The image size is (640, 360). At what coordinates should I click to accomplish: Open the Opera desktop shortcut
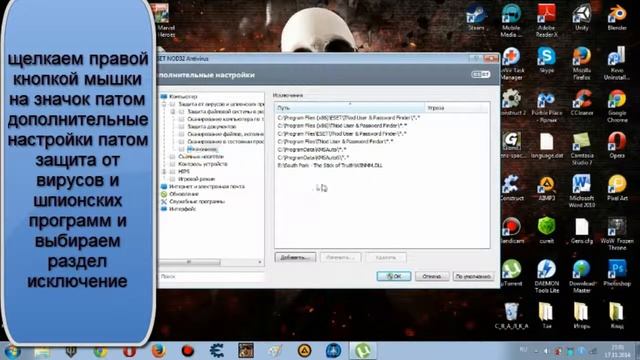click(617, 145)
